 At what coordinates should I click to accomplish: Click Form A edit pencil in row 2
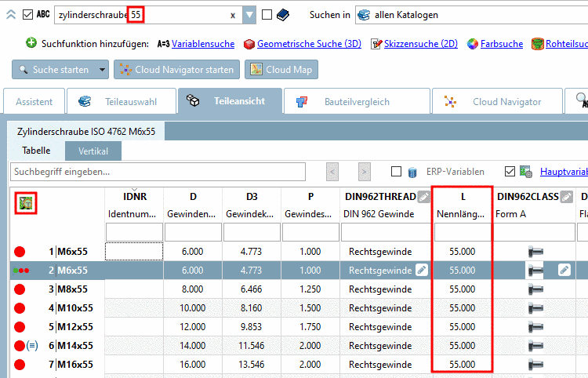point(564,270)
